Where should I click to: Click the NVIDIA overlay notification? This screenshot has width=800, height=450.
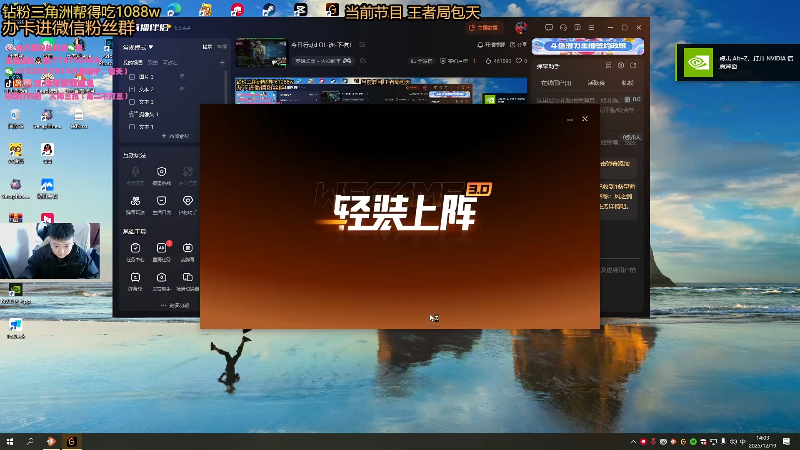738,62
